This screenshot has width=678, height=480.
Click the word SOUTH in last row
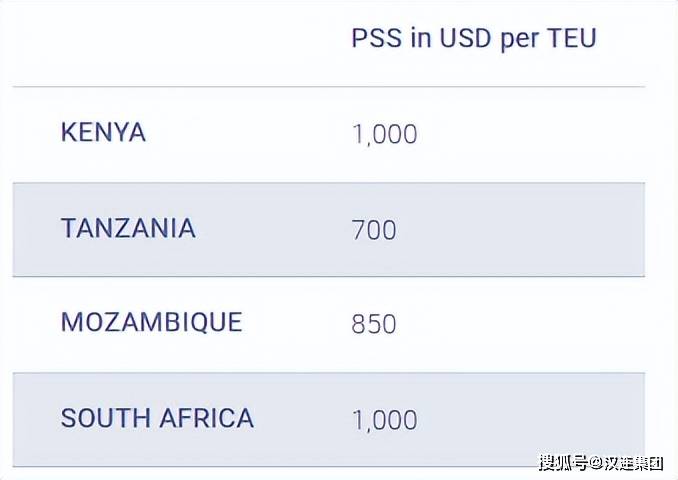pyautogui.click(x=106, y=418)
